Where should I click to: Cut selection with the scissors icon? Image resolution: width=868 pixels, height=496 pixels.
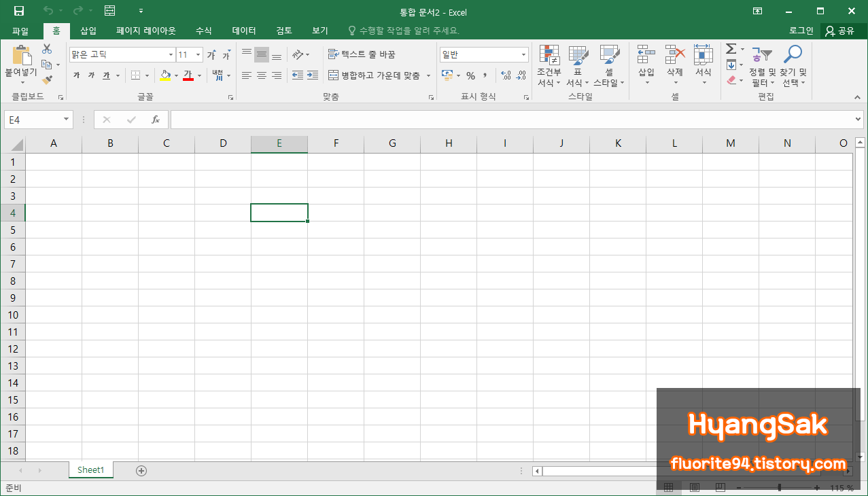coord(47,49)
